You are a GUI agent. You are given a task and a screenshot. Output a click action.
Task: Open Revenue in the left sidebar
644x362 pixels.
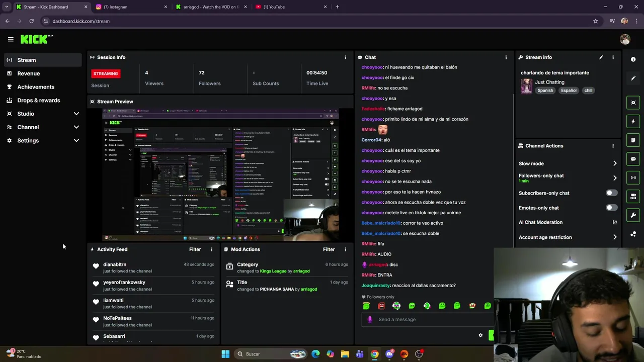[x=43, y=73]
